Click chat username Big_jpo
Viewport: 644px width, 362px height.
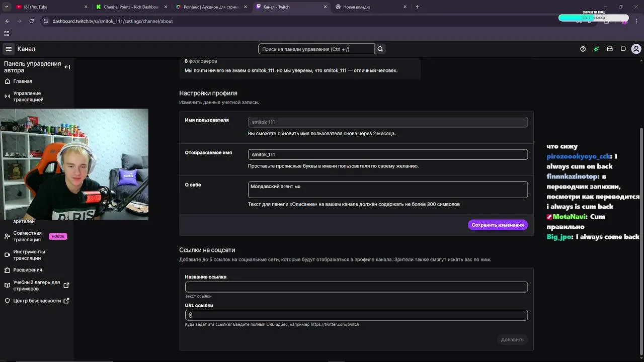559,237
